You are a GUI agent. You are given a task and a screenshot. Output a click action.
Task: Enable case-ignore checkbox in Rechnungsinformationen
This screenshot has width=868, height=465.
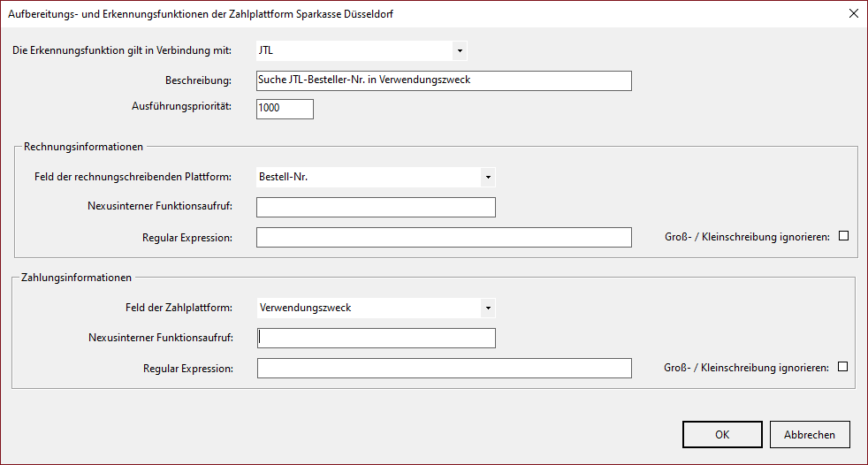pyautogui.click(x=843, y=236)
